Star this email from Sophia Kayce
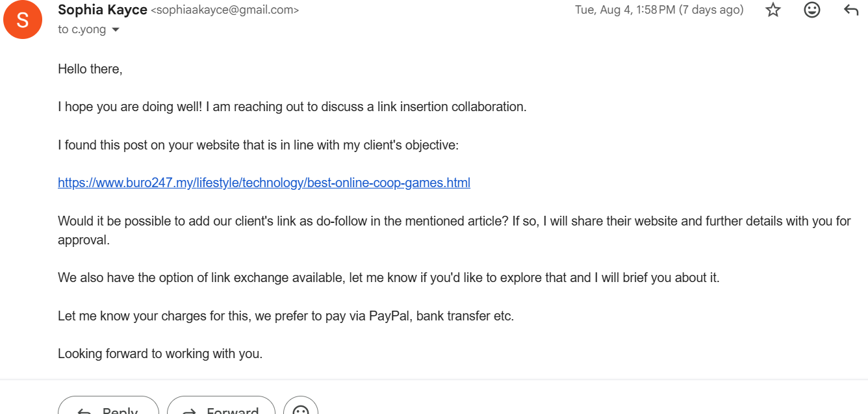This screenshot has width=868, height=414. [772, 10]
